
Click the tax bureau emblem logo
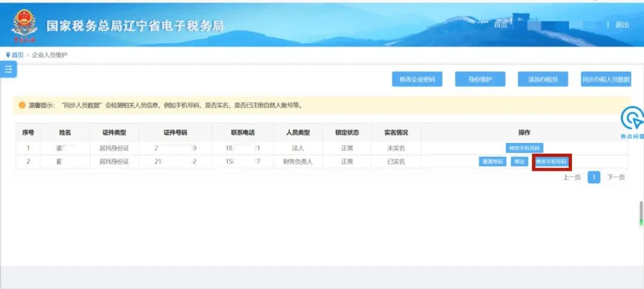(x=24, y=24)
